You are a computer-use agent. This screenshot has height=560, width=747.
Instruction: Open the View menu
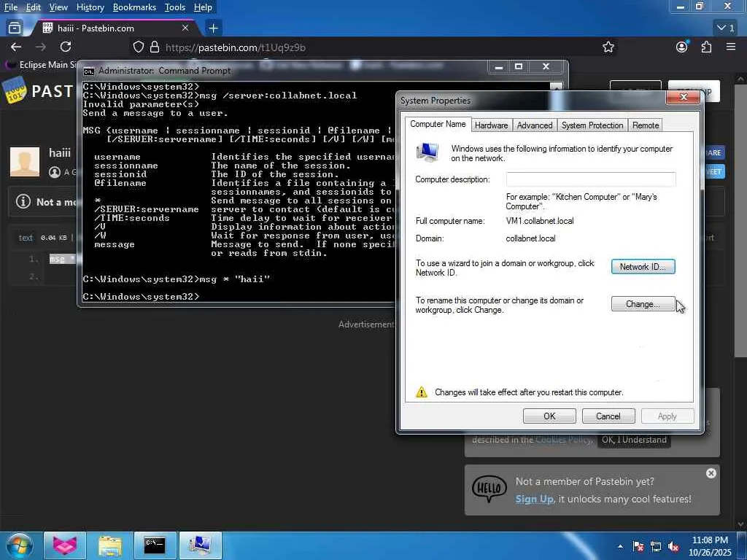58,7
